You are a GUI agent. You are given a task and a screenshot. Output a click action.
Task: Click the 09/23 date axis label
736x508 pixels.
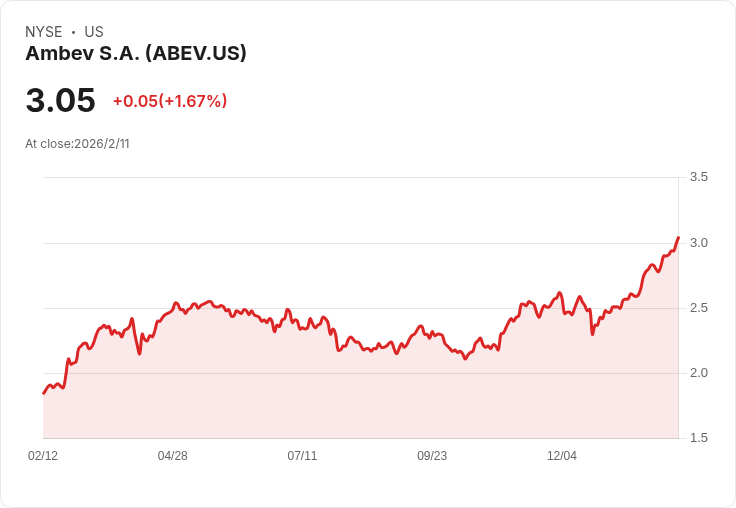pos(432,456)
